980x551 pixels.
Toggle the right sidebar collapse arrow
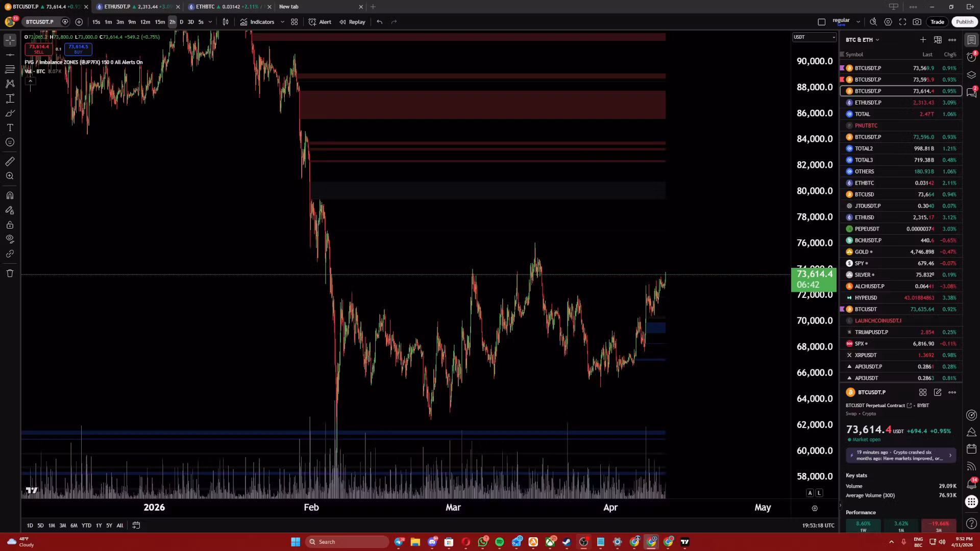[x=840, y=506]
